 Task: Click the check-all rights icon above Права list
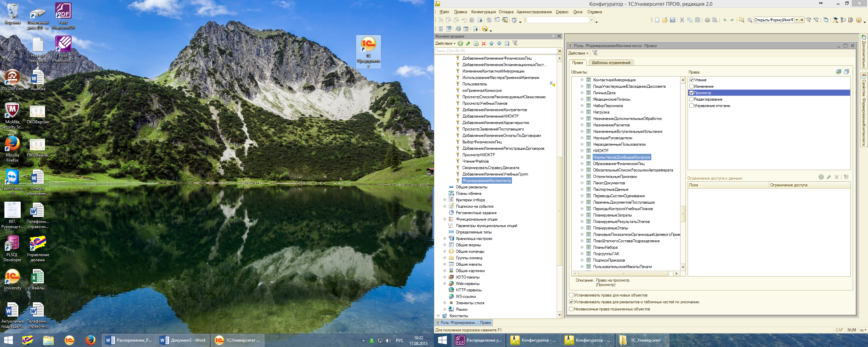point(839,72)
